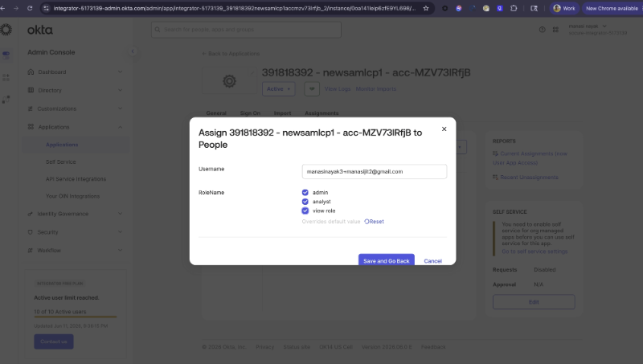Switch to the Sign On tab
Image resolution: width=643 pixels, height=364 pixels.
250,113
